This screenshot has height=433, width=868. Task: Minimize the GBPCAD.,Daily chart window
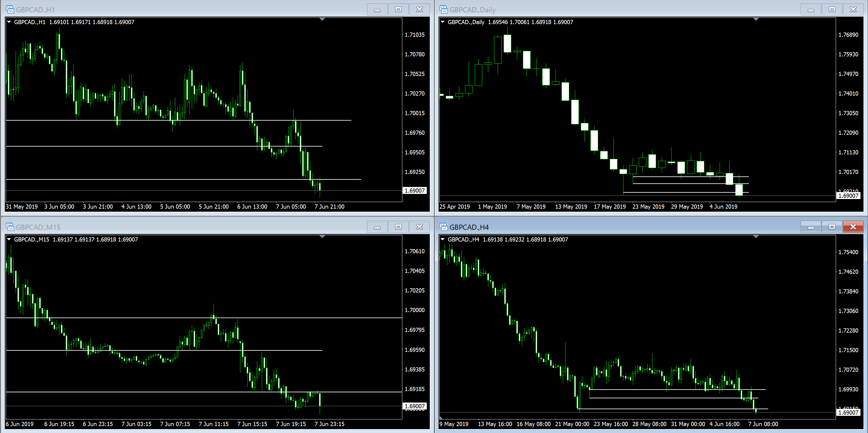tap(811, 9)
